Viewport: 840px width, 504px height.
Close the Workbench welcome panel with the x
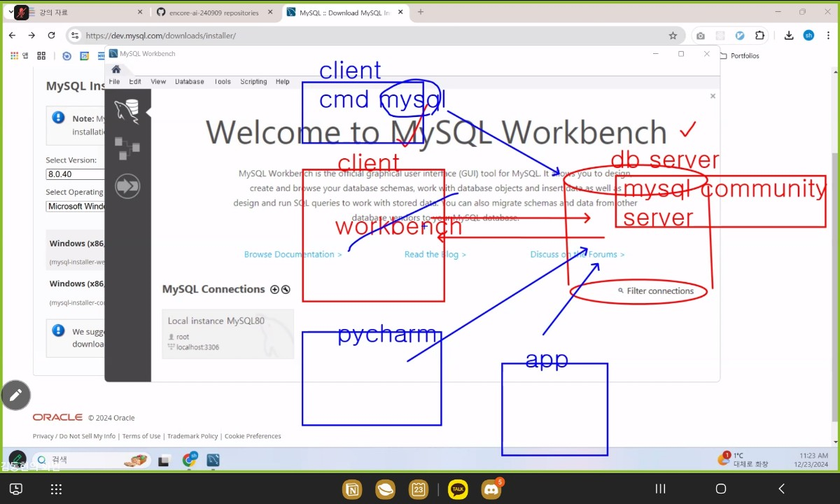[x=713, y=96]
